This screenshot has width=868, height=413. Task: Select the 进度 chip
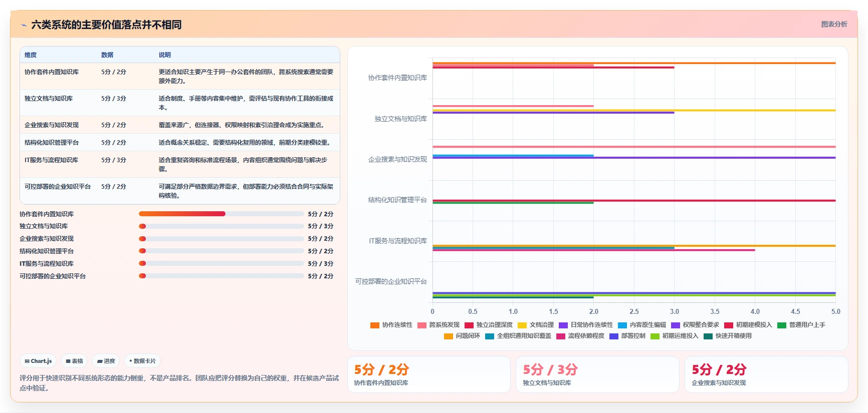click(x=106, y=361)
